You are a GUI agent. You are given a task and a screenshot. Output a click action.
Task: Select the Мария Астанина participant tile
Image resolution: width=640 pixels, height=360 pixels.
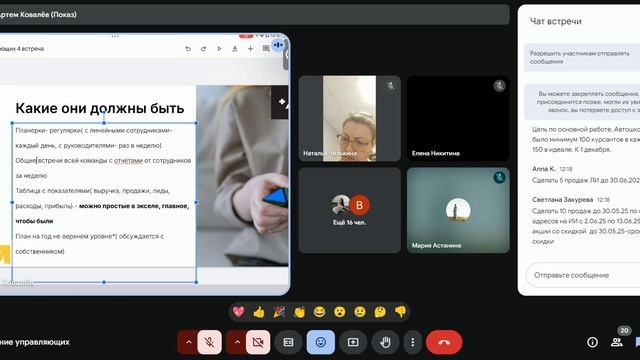458,210
